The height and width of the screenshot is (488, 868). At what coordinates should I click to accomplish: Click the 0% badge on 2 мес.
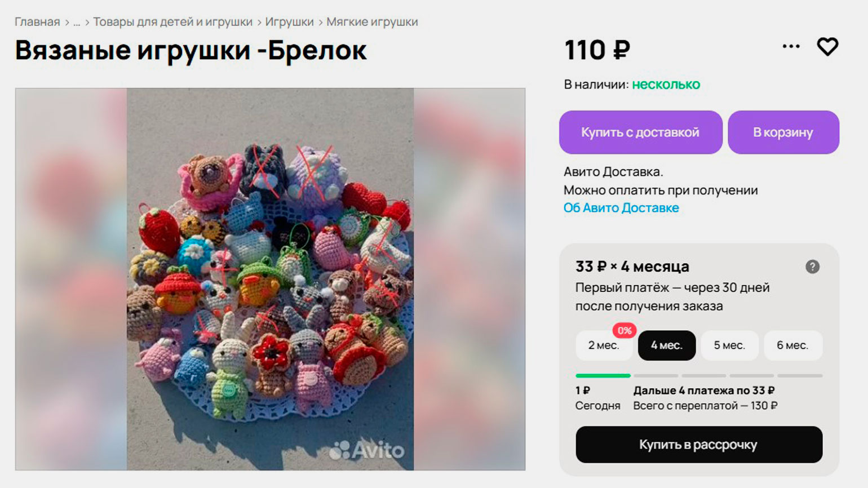point(625,331)
